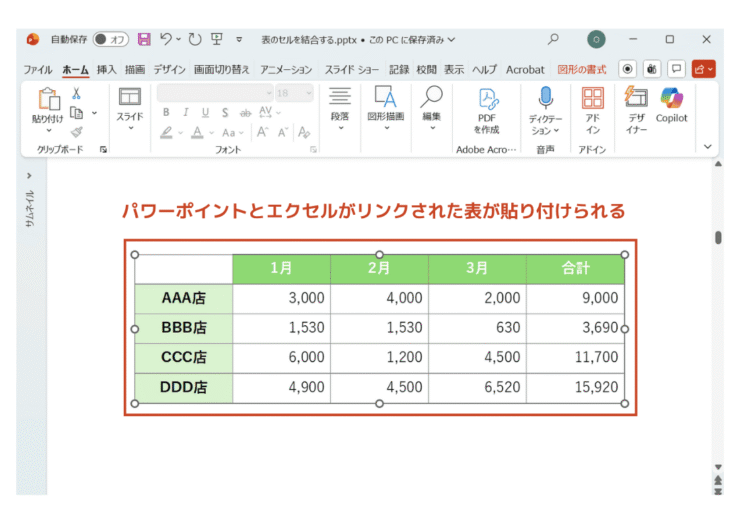Click the red Share button
740x505 pixels.
pyautogui.click(x=703, y=69)
